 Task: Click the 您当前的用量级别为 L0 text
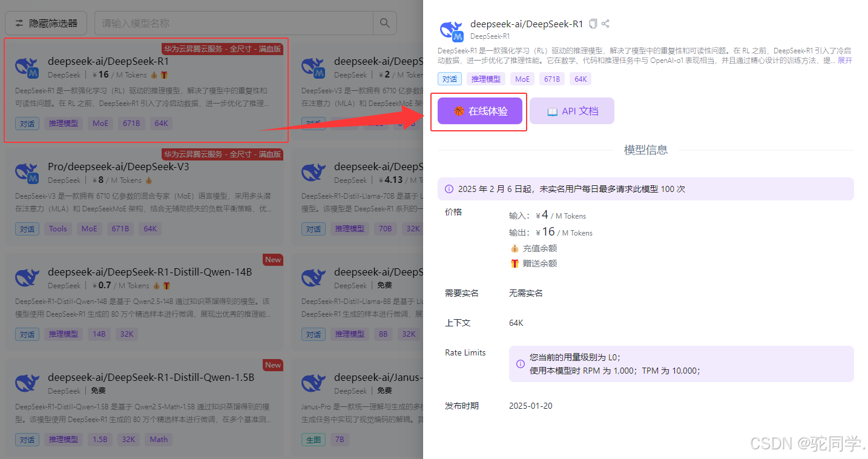[575, 357]
